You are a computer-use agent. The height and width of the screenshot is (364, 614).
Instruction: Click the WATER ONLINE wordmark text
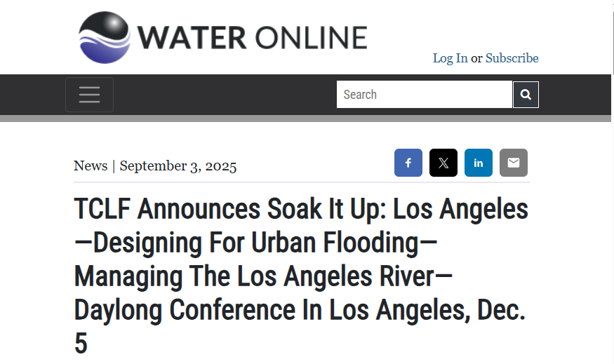pyautogui.click(x=252, y=38)
